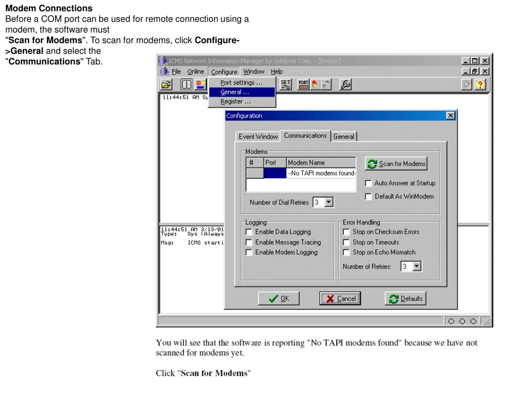Image resolution: width=532 pixels, height=399 pixels.
Task: Click Cancel in Configuration dialog
Action: click(340, 299)
